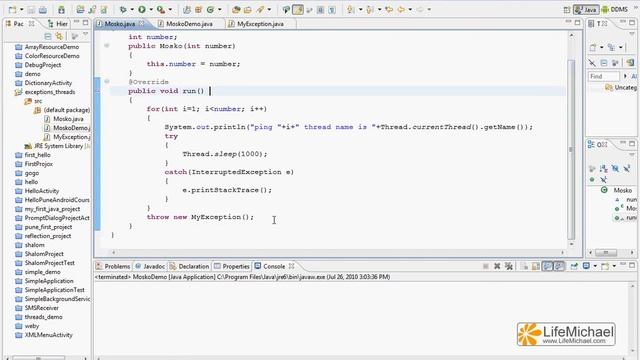
Task: Remove all terminated launches in Console
Action: pyautogui.click(x=509, y=266)
